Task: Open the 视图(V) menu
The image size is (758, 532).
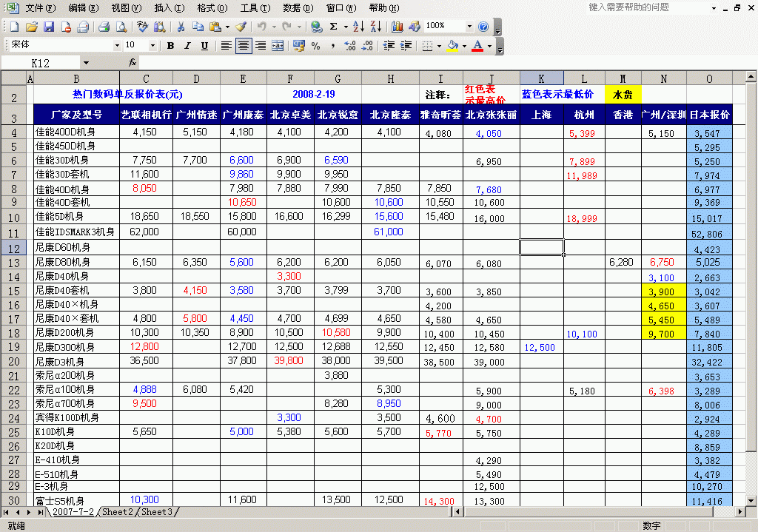Action: [127, 7]
